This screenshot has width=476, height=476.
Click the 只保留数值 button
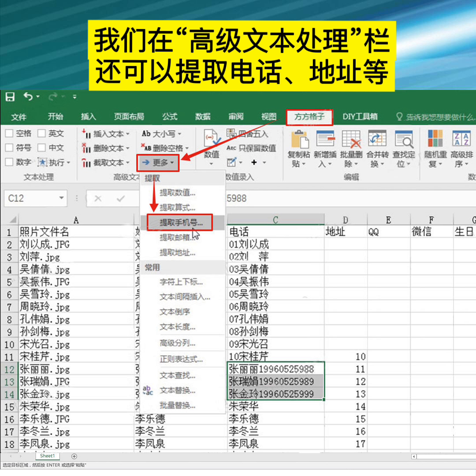point(251,148)
